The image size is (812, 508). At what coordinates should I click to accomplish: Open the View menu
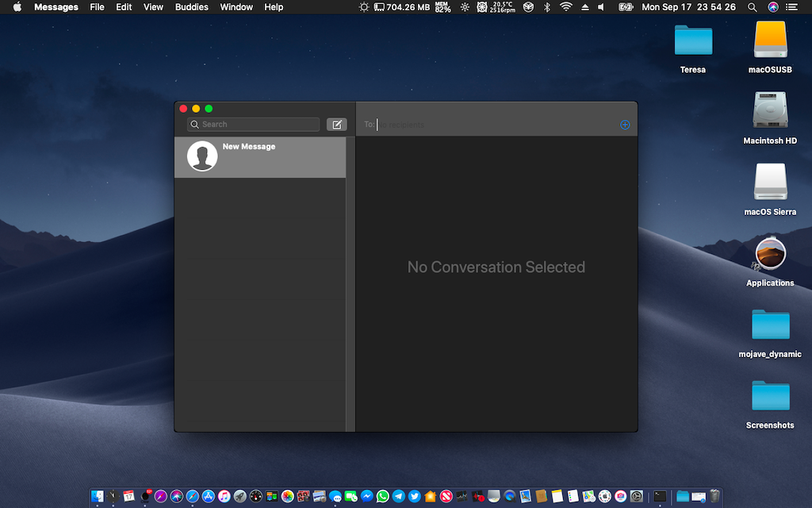click(153, 6)
